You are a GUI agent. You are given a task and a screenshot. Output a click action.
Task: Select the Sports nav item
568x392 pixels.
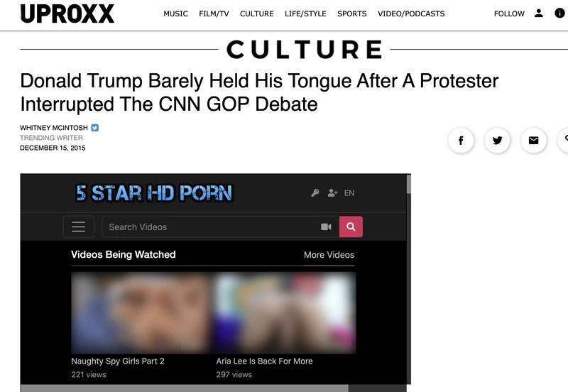pyautogui.click(x=351, y=13)
